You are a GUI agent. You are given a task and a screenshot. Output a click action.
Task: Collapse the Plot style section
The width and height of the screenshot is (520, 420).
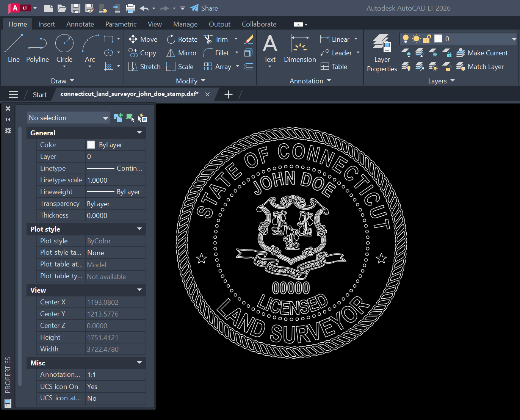[x=139, y=229]
